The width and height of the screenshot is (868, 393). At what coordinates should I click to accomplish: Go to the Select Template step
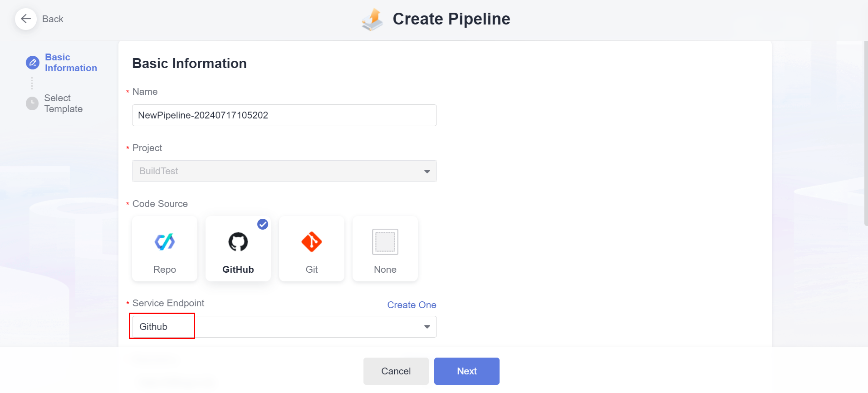tap(64, 103)
